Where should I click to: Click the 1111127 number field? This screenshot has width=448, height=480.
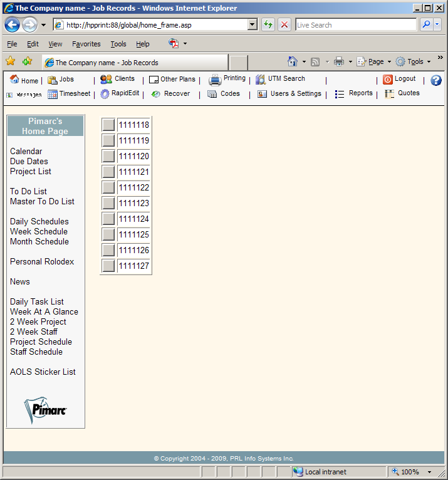tap(133, 266)
